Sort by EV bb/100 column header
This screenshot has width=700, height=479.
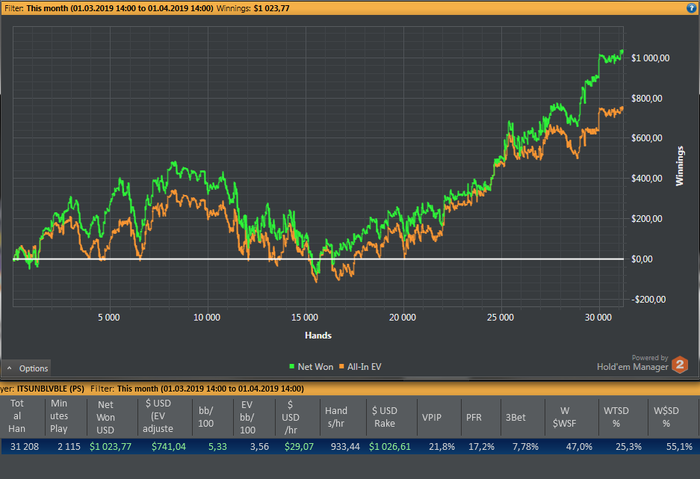point(254,417)
